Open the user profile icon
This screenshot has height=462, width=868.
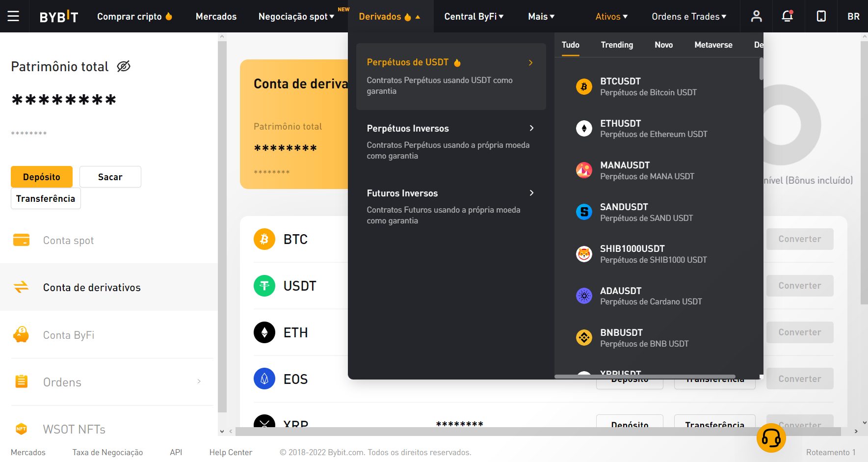pos(756,16)
